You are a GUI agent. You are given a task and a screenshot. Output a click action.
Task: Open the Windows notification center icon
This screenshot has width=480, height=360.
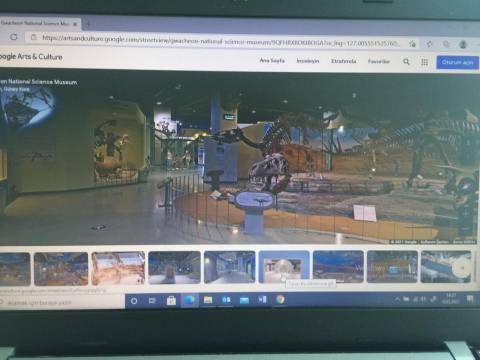[x=470, y=299]
